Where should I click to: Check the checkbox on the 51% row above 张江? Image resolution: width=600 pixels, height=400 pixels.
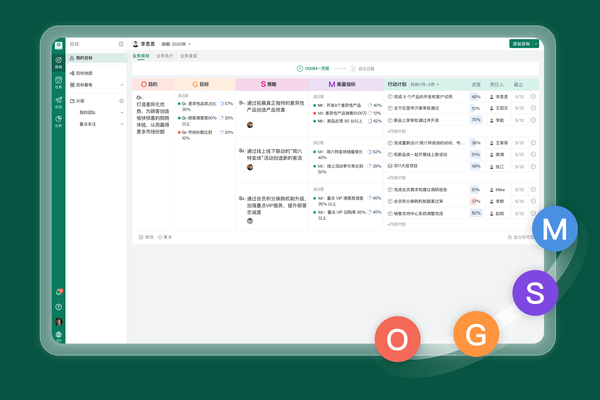[x=390, y=155]
